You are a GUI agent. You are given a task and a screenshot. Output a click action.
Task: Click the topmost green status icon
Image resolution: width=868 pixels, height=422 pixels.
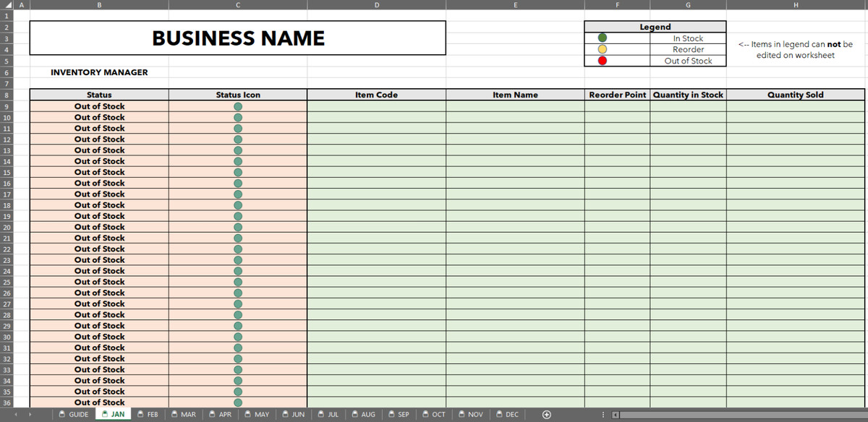(238, 106)
